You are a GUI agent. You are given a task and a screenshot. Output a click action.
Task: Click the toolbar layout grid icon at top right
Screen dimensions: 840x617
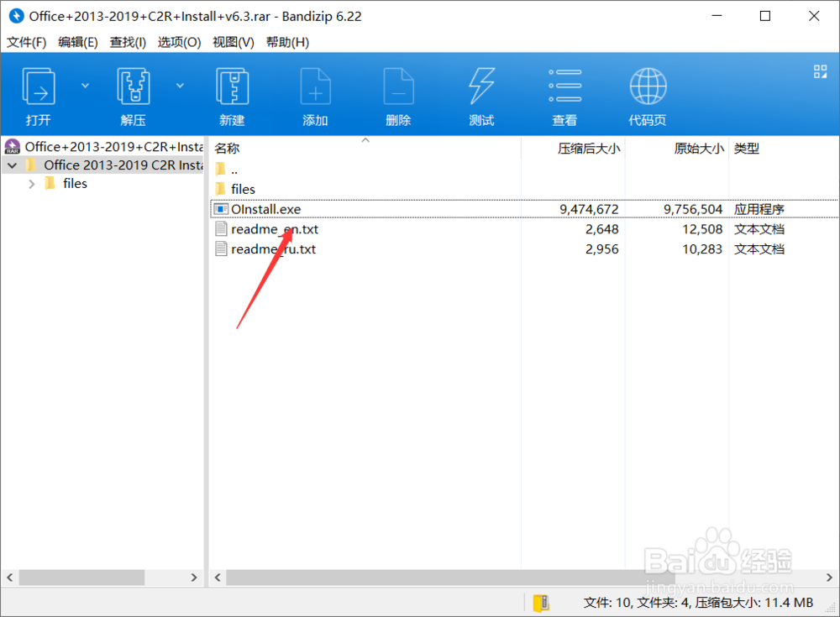[820, 71]
